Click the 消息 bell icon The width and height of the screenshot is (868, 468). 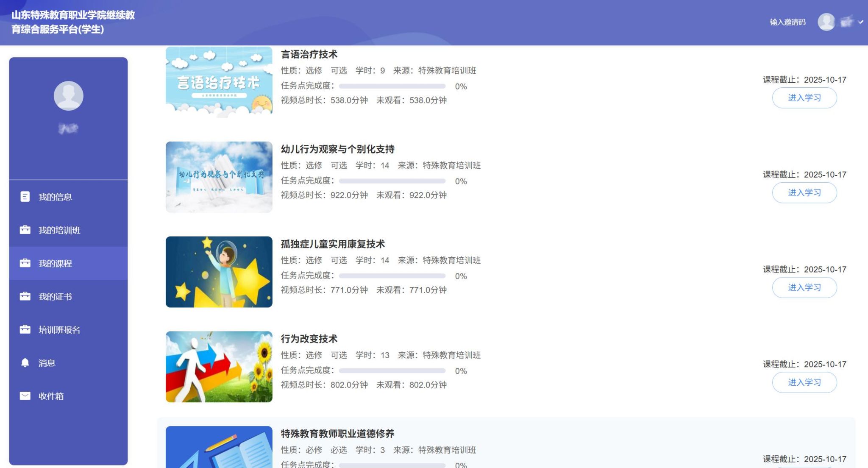25,363
